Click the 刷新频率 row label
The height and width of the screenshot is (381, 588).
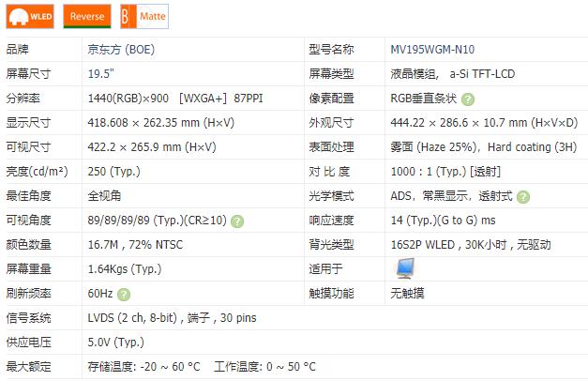[28, 294]
